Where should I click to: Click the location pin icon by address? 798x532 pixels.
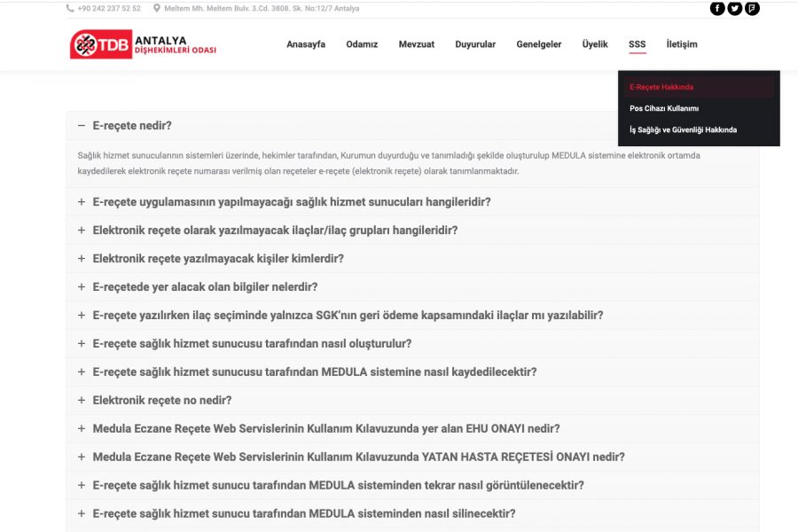tap(157, 9)
